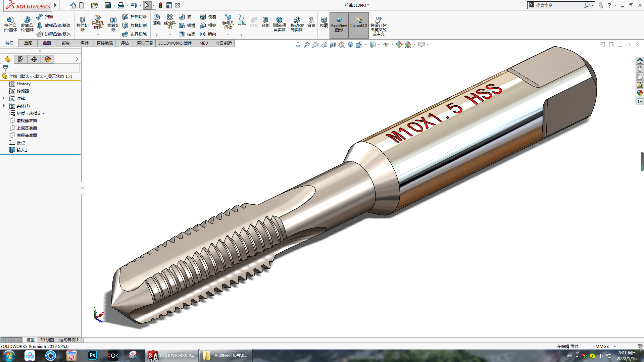The image size is (644, 362).
Task: Choose the 扫描切除 swept cut tool
Action: [135, 16]
